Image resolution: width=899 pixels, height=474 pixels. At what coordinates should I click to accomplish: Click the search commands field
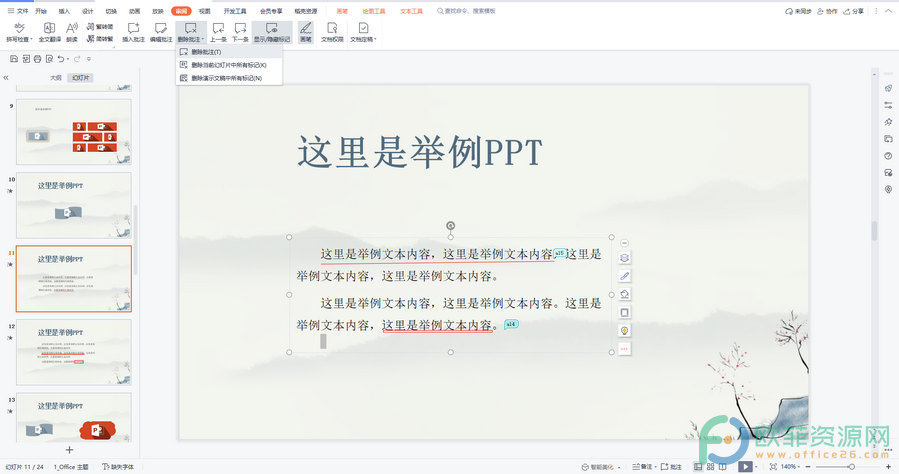466,11
